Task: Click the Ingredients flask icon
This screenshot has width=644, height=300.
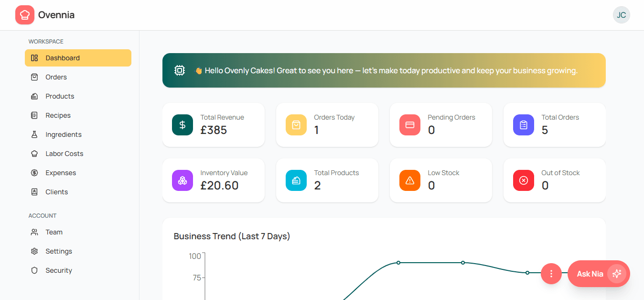Action: pos(33,134)
